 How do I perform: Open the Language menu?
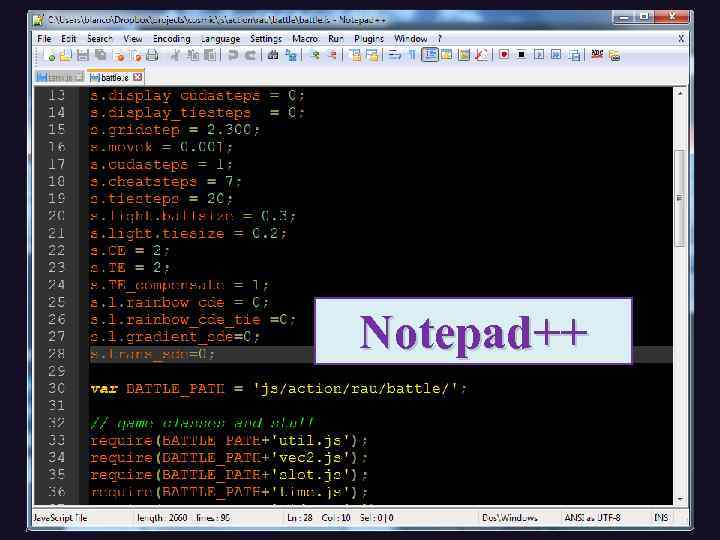coord(220,39)
